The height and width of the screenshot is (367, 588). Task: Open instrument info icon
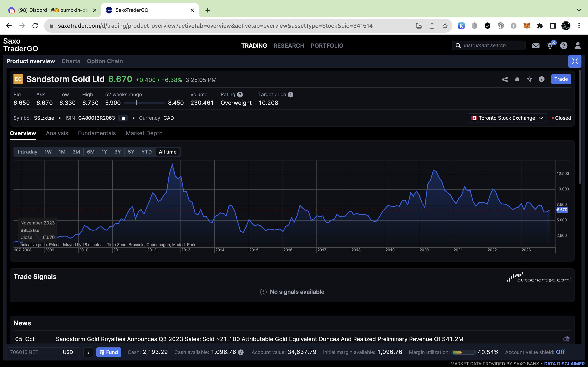coord(542,79)
